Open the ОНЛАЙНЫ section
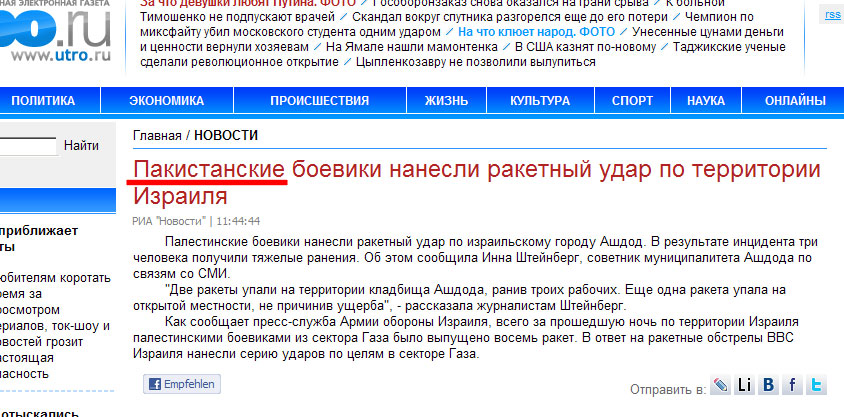 tap(795, 101)
